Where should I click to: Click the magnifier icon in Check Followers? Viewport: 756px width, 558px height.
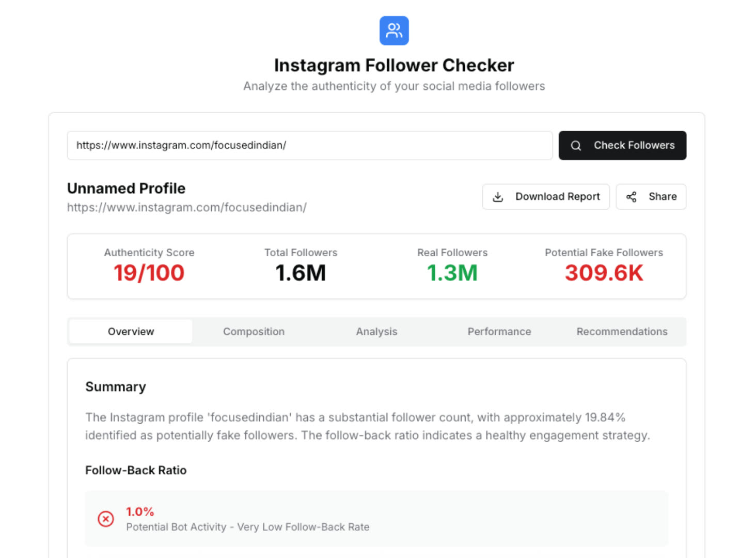[576, 146]
